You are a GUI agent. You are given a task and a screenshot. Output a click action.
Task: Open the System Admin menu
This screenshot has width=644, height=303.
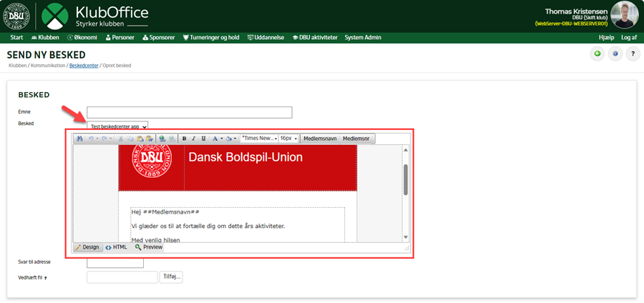coord(363,37)
